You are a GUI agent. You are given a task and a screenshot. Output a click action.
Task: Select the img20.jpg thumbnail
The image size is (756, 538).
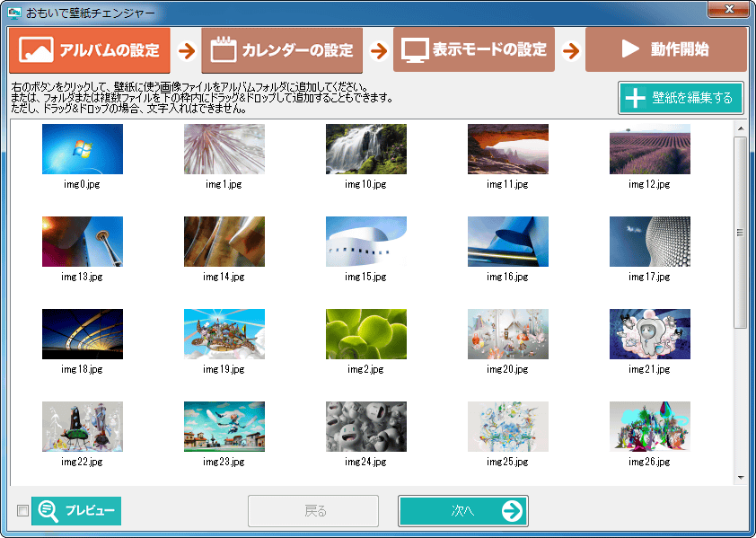point(507,334)
